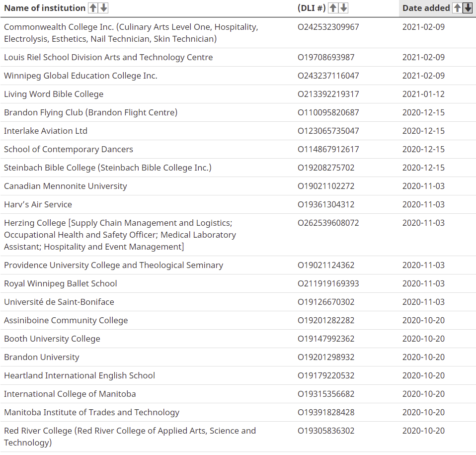Select Brandon Flying Club (Brandon Flight Centre)
This screenshot has width=476, height=455.
tap(90, 112)
